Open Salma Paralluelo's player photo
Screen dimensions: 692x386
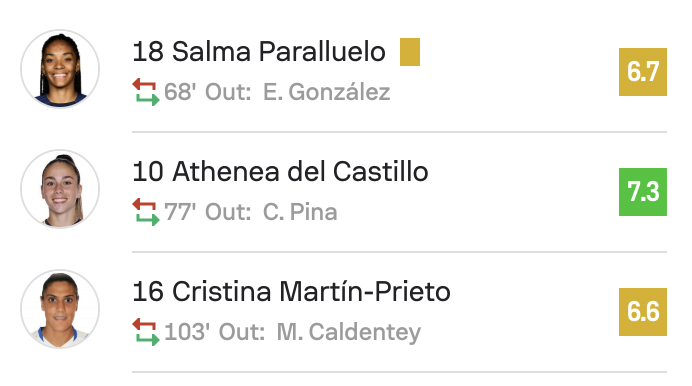click(x=60, y=69)
